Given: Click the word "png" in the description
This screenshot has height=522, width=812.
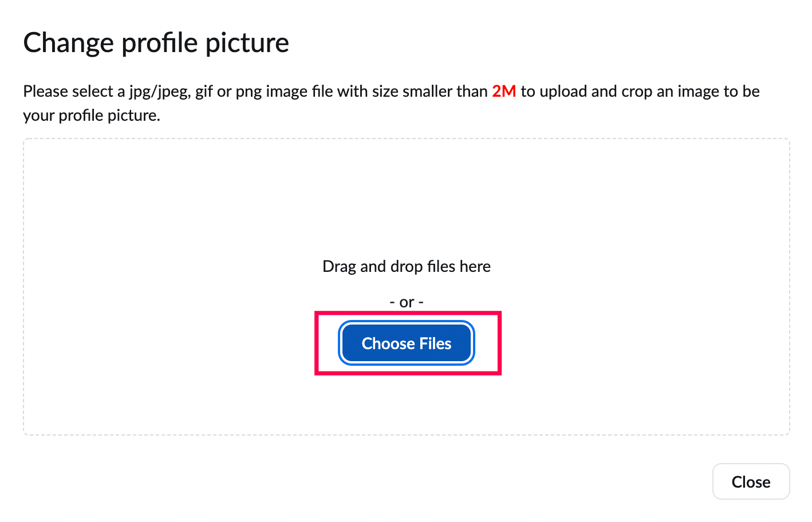Looking at the screenshot, I should (x=249, y=92).
